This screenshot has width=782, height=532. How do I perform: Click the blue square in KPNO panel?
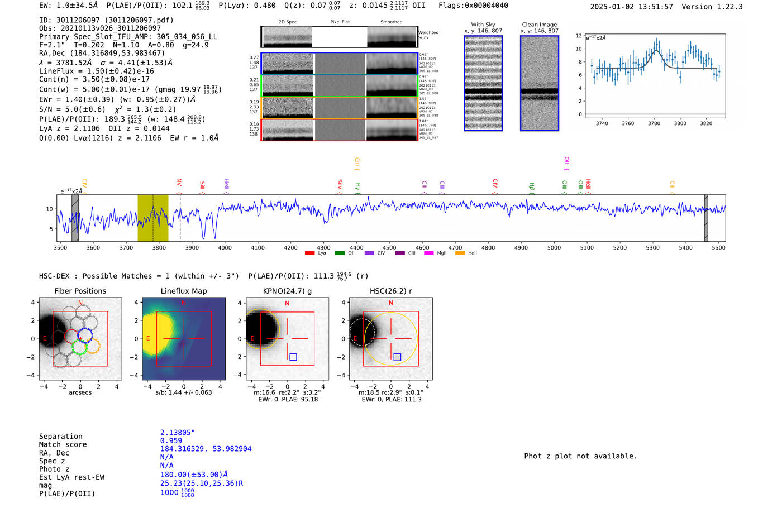(x=293, y=357)
